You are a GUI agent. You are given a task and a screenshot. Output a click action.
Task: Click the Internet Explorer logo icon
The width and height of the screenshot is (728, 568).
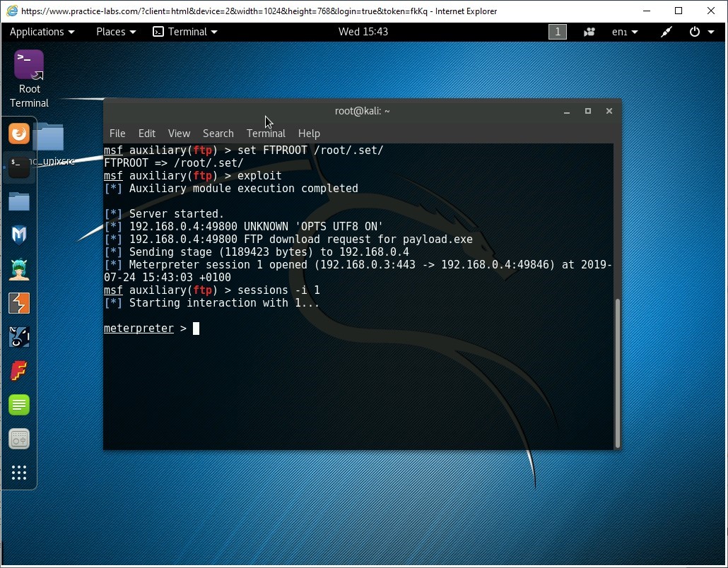click(x=12, y=11)
